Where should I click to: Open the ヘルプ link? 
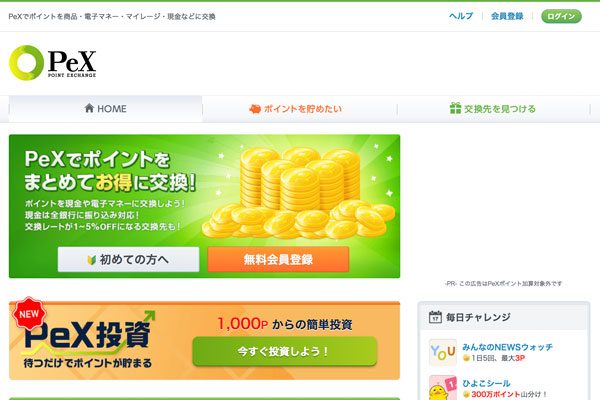point(461,16)
